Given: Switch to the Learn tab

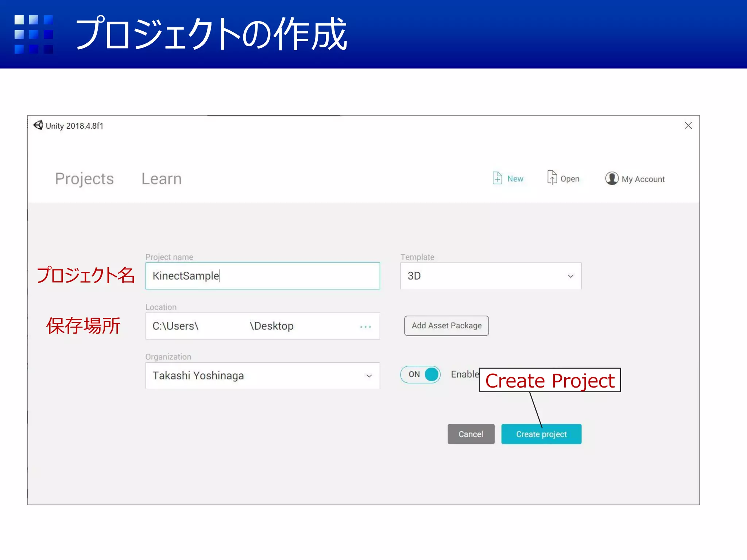Looking at the screenshot, I should [x=162, y=179].
